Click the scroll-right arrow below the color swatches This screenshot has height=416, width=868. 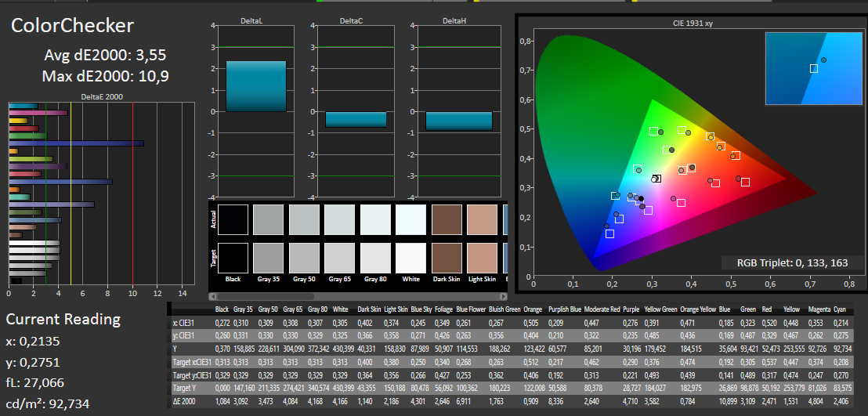click(x=504, y=296)
